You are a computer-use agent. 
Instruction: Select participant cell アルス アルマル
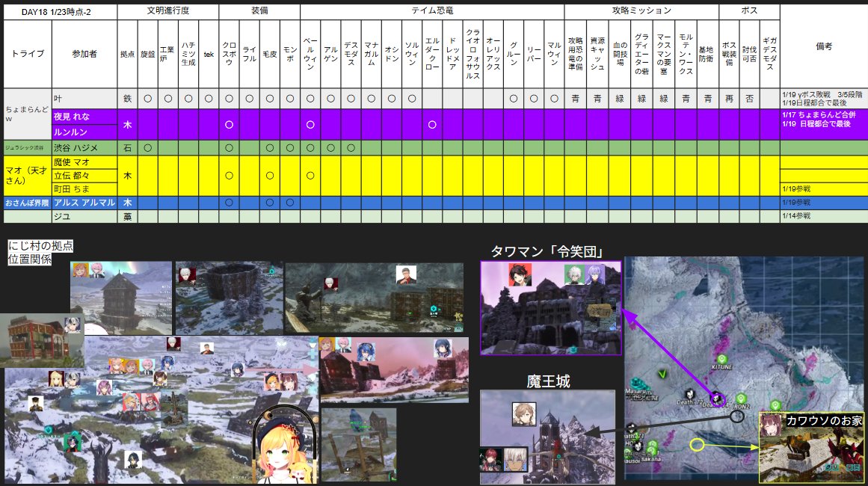[84, 203]
